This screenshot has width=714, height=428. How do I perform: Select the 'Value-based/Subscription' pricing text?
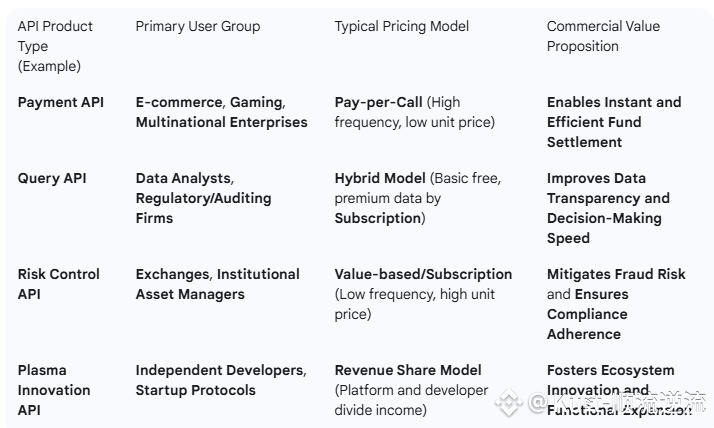423,274
